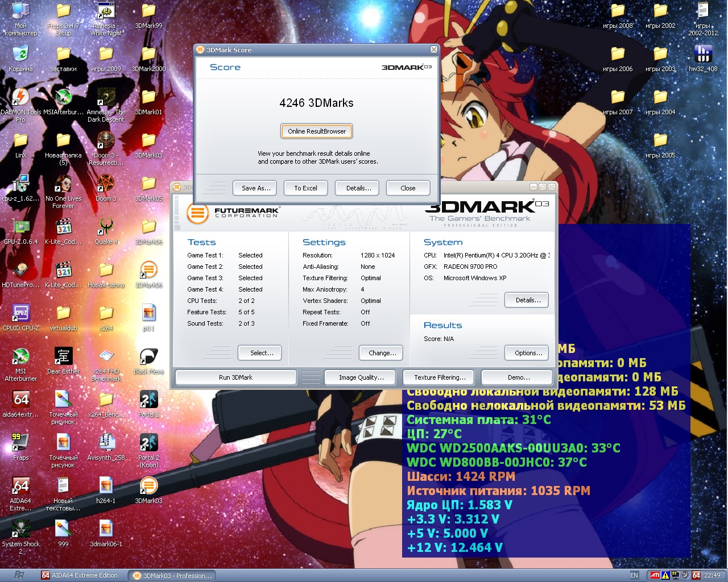
Task: Click Change... under Settings
Action: click(382, 353)
